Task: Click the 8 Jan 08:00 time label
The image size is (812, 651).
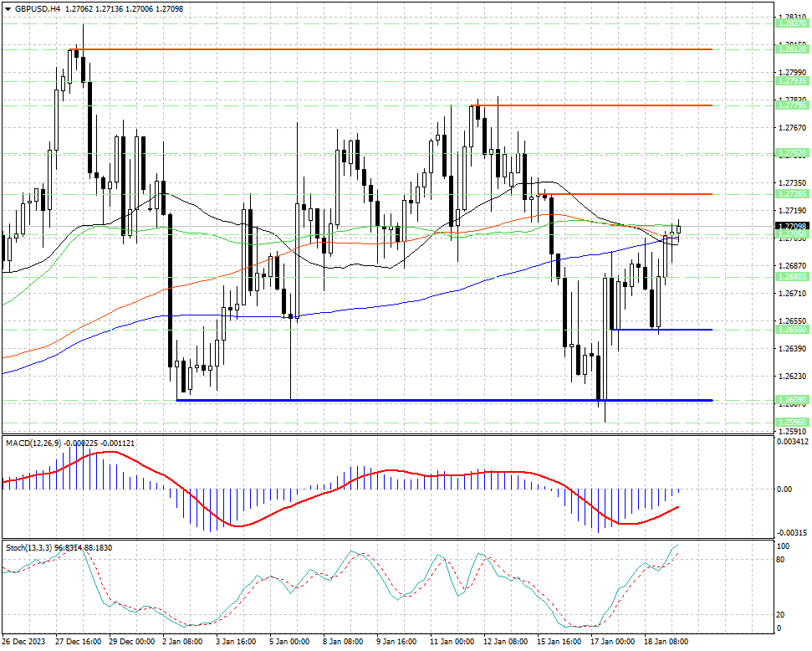Action: 343,642
